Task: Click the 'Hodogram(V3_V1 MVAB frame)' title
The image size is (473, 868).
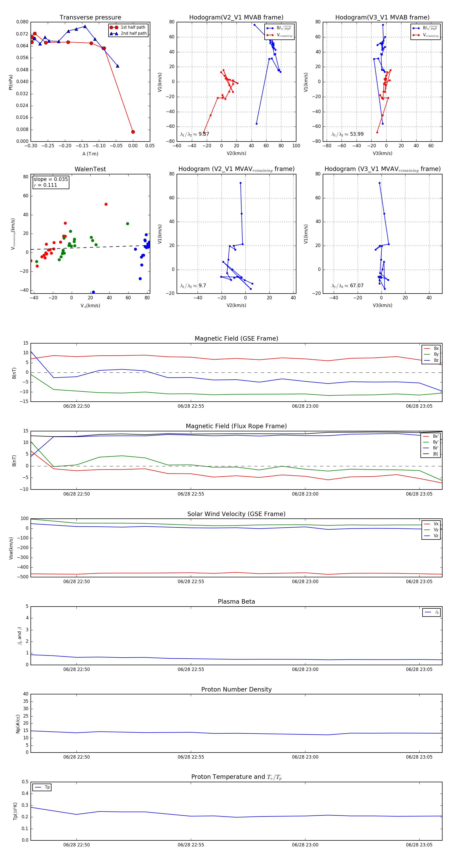Action: (382, 17)
